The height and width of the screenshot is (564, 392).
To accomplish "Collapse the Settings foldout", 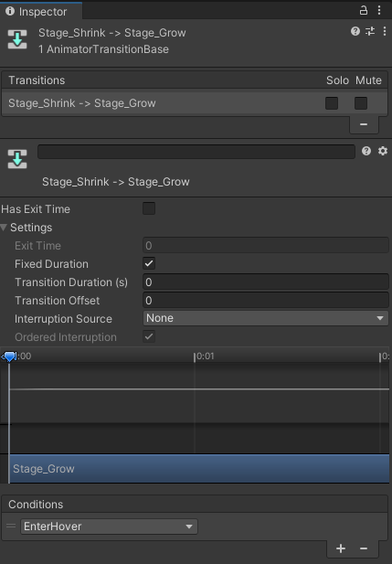I will tap(4, 228).
